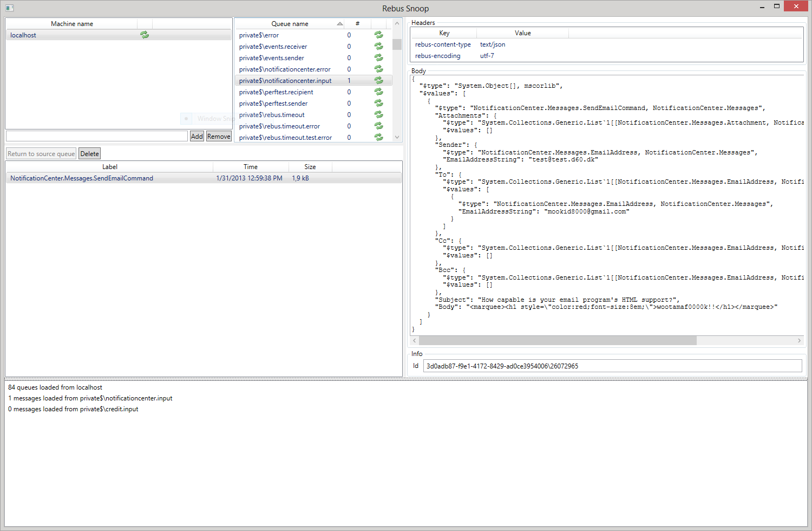Screen dimensions: 812x531
Task: Select private$\rebus.timeout.error queue
Action: point(313,126)
